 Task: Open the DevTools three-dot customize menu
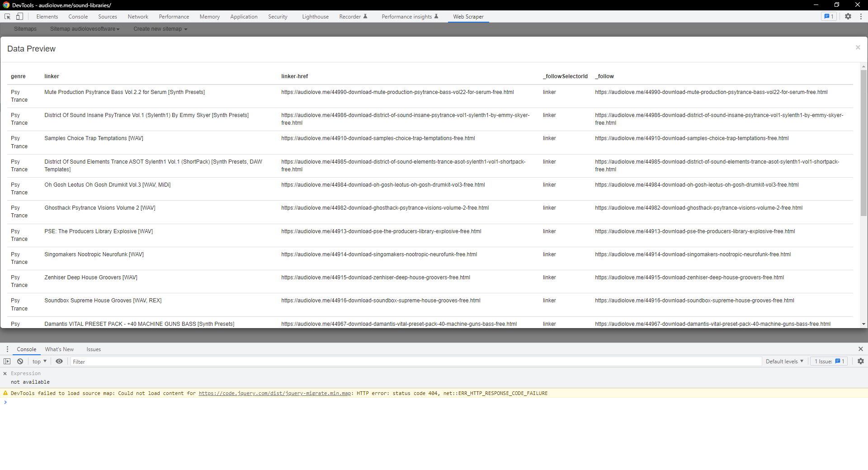(861, 17)
